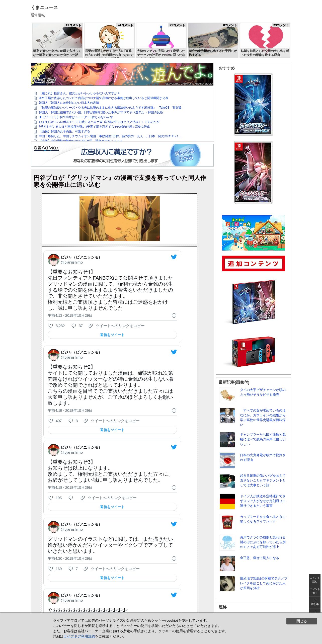Open 午前4:13 · 2018年10月29日 timestamp
The image size is (322, 644).
[x=70, y=315]
